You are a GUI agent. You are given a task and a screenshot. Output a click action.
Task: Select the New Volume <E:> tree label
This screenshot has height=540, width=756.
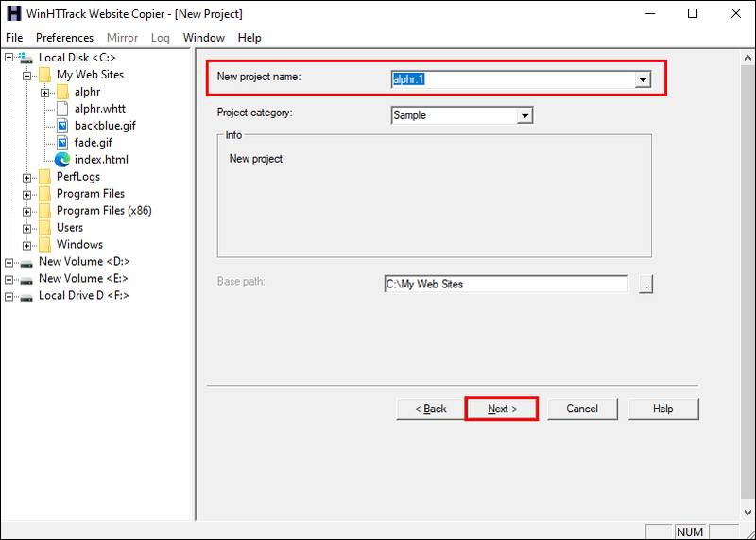coord(83,278)
